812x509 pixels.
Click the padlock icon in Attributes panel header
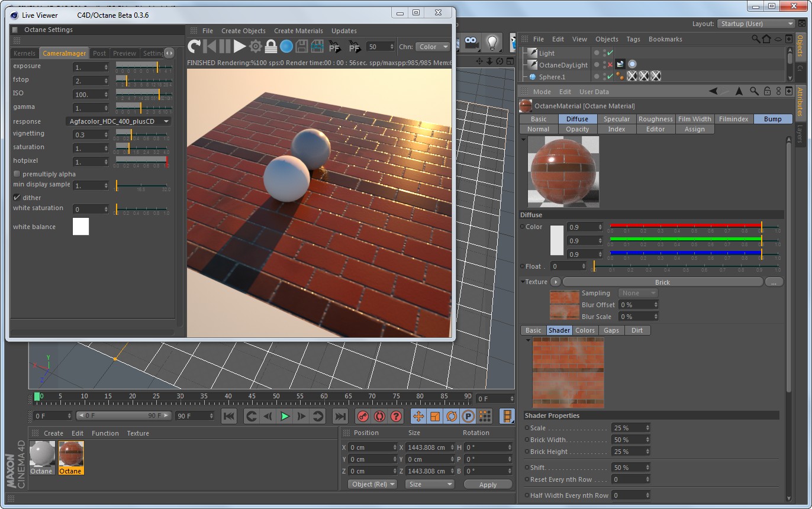767,91
